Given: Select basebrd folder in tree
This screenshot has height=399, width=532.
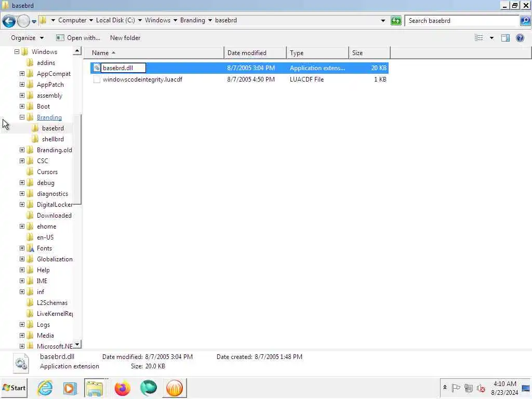Looking at the screenshot, I should (x=53, y=128).
